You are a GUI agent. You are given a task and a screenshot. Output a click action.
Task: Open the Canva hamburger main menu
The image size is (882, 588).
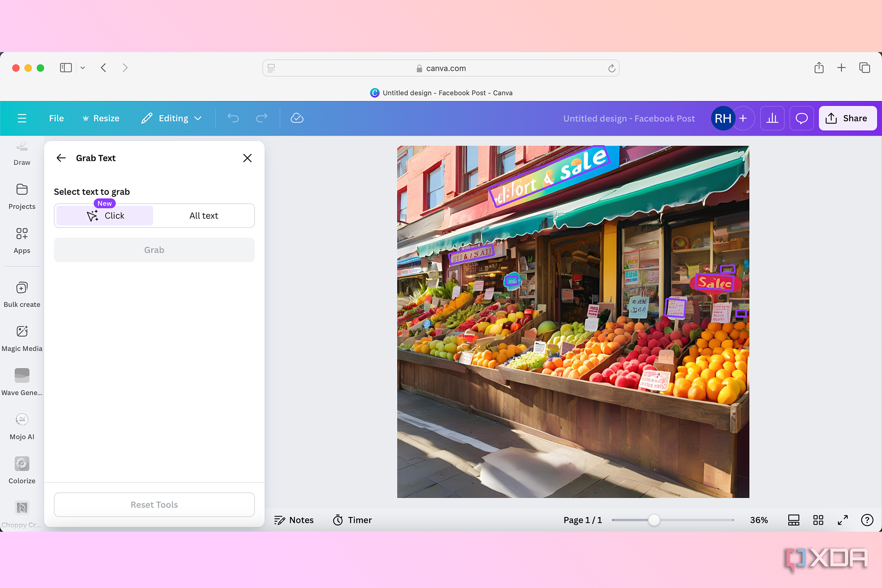click(22, 118)
